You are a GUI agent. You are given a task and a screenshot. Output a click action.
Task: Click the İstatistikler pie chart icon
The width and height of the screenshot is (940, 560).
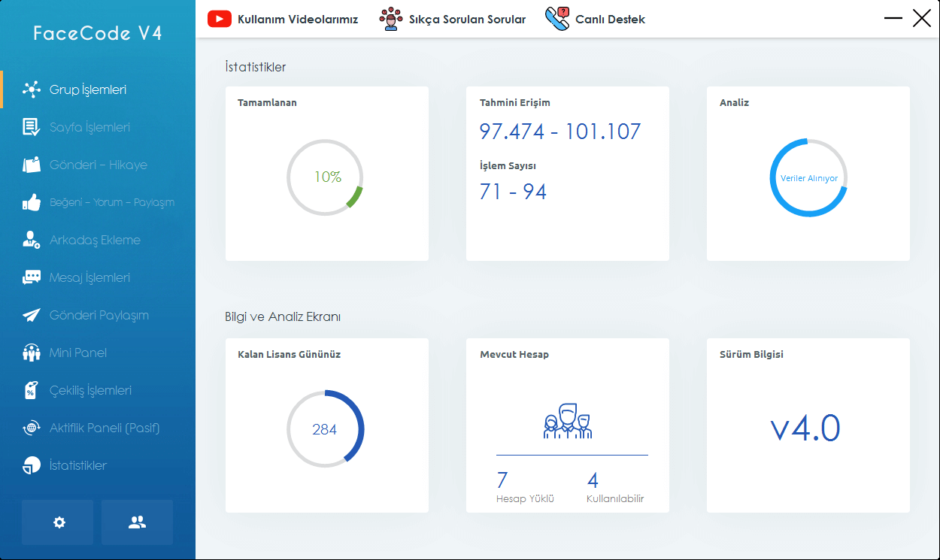click(x=32, y=465)
